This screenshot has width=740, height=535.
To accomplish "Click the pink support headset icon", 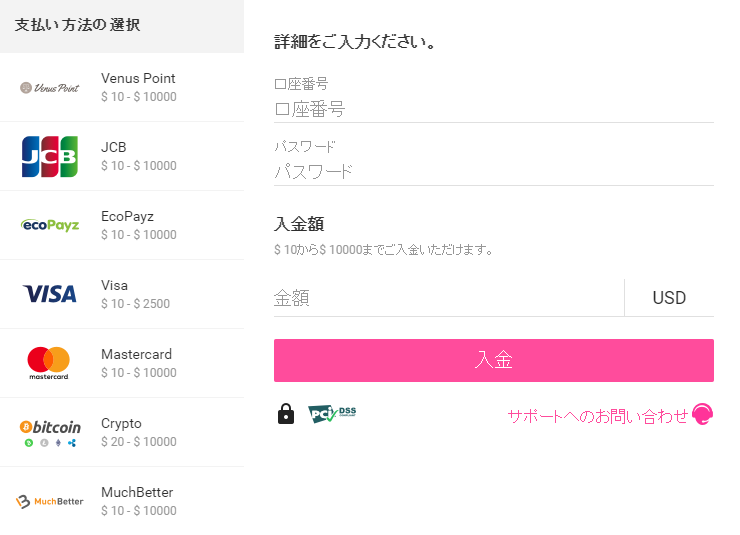I will 702,415.
